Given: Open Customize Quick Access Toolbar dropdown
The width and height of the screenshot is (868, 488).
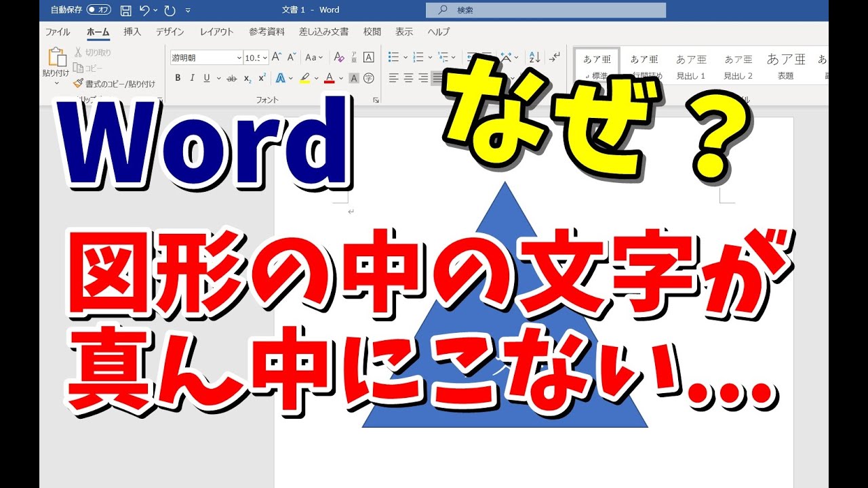Looking at the screenshot, I should coord(188,10).
